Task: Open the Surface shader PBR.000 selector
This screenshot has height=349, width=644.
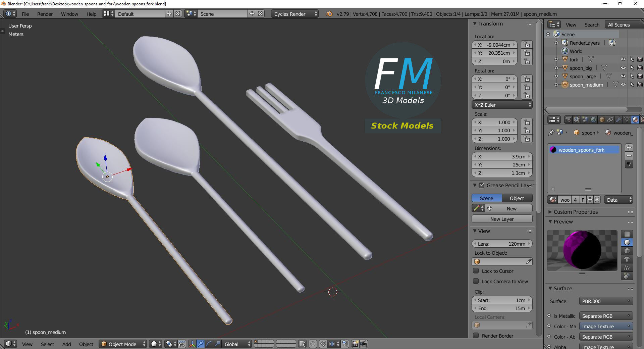Action: pyautogui.click(x=606, y=301)
